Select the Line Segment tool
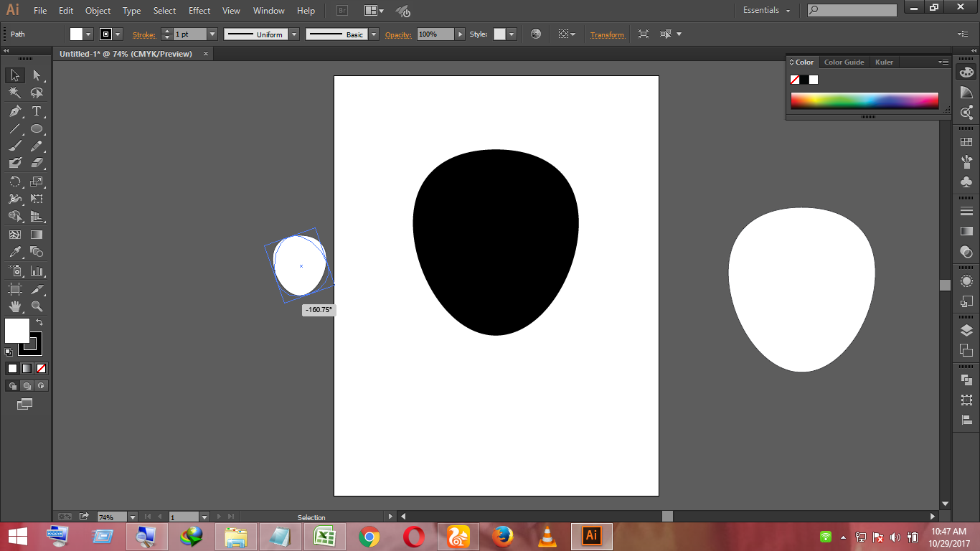980x551 pixels. [14, 129]
